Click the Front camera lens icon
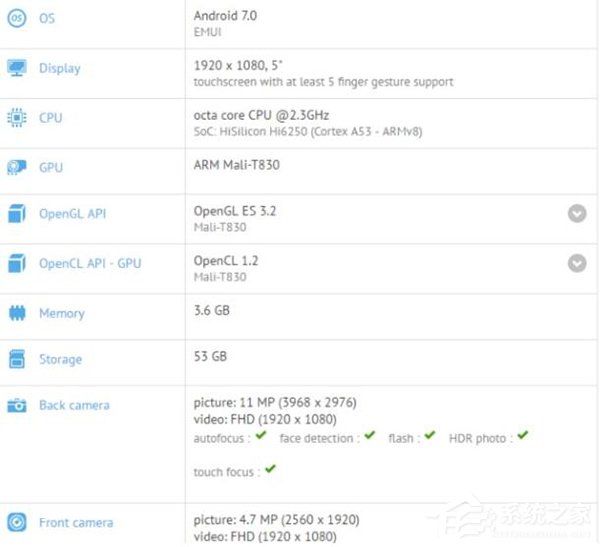 (x=17, y=522)
